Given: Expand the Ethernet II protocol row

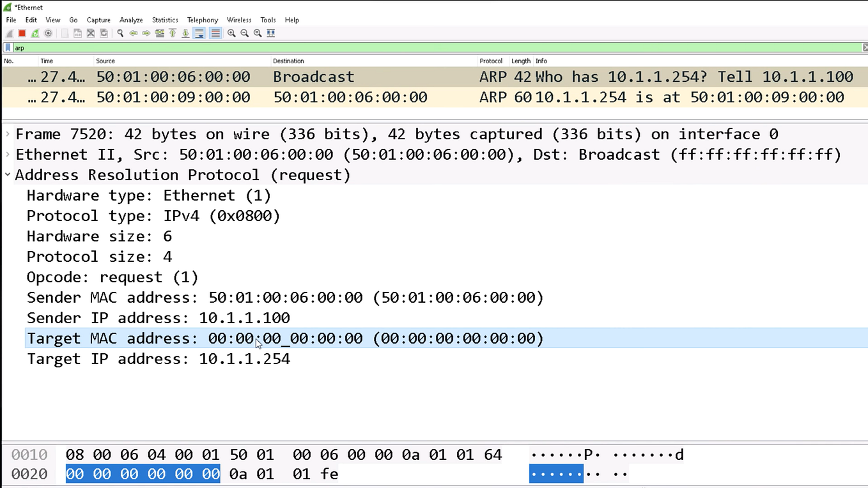Looking at the screenshot, I should tap(7, 154).
